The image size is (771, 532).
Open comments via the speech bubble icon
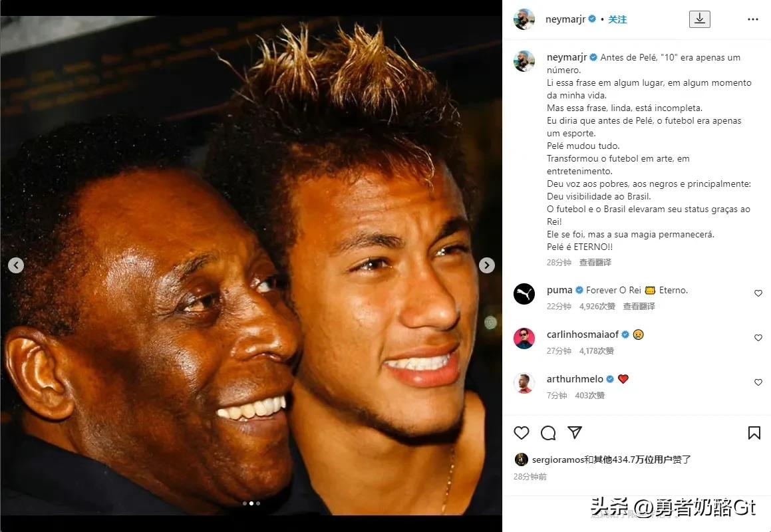548,433
